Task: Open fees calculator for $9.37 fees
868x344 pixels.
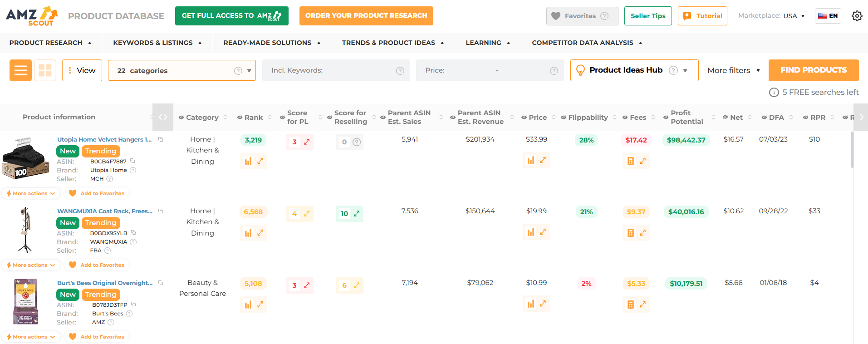Action: pyautogui.click(x=631, y=233)
